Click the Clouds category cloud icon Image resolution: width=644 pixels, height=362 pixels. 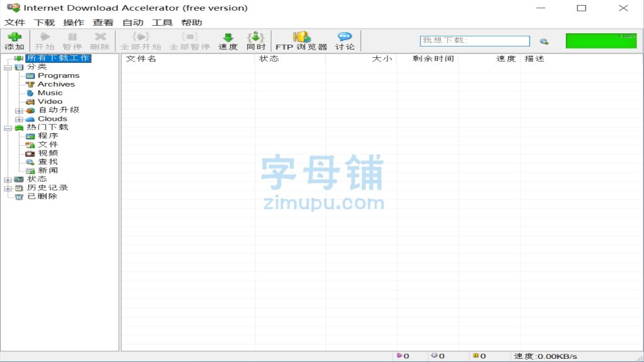(30, 119)
